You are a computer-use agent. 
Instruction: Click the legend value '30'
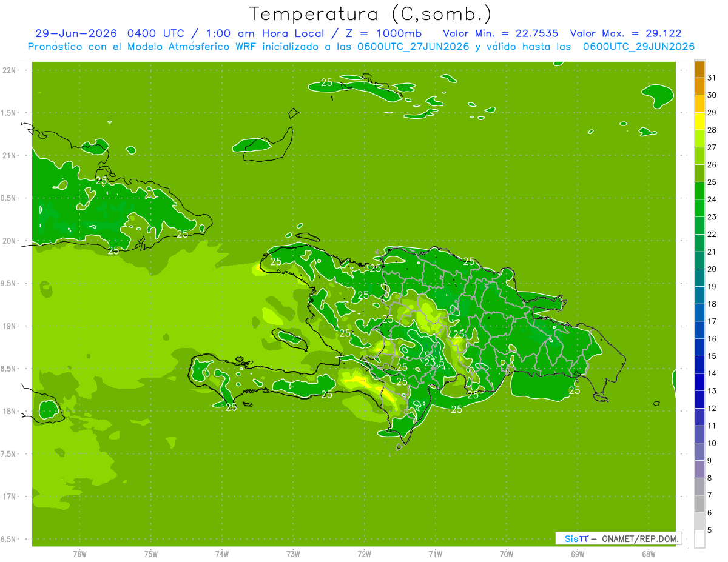pyautogui.click(x=712, y=95)
